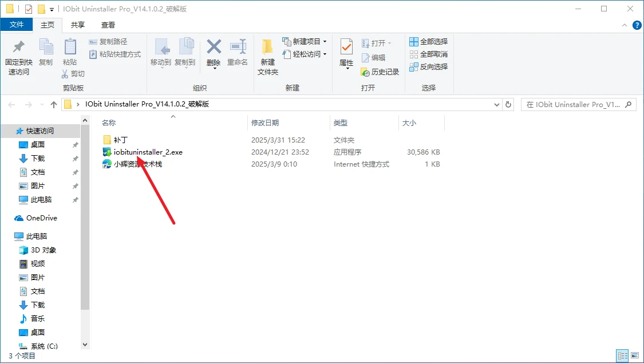Viewport: 644px width, 363px height.
Task: Sort by Date modified column
Action: point(265,123)
